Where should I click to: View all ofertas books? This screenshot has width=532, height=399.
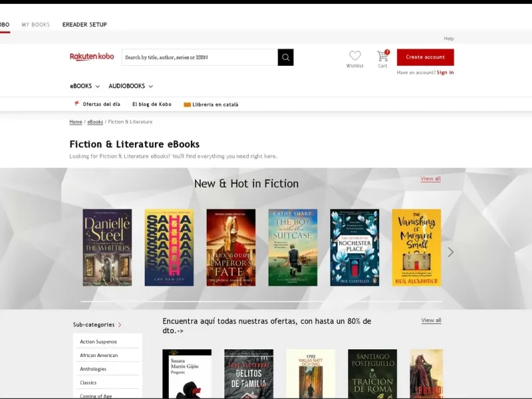point(431,321)
